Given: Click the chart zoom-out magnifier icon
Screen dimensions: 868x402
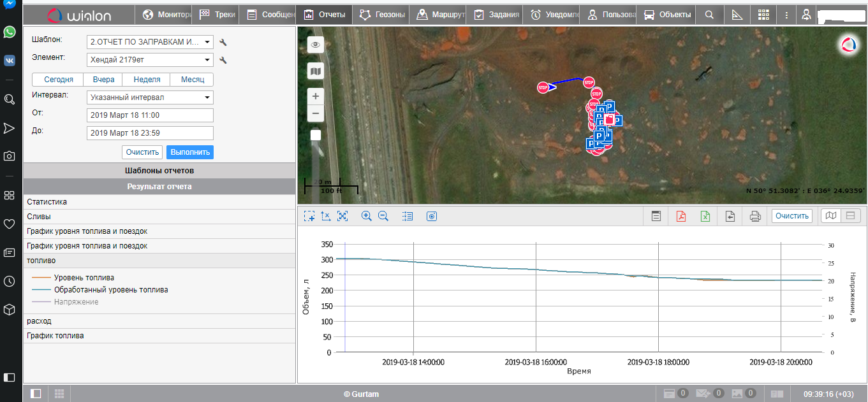Looking at the screenshot, I should 383,216.
